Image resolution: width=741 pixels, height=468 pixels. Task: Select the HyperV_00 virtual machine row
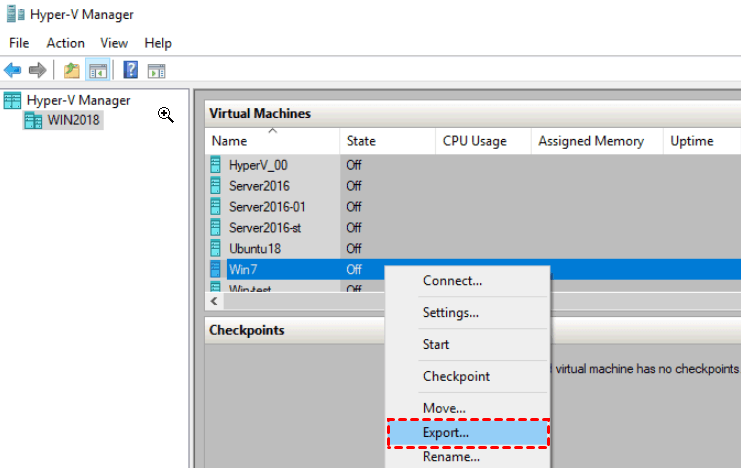point(473,165)
